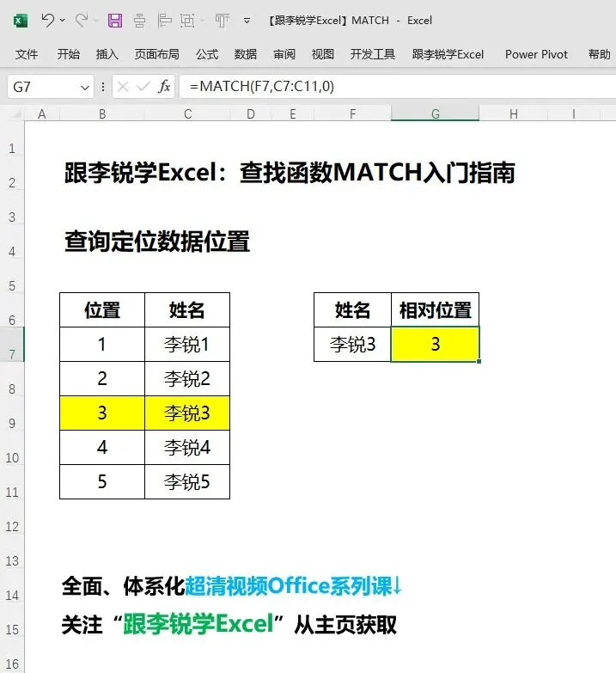Click the Undo arrow icon
Screen dimensions: 616x673
click(48, 20)
